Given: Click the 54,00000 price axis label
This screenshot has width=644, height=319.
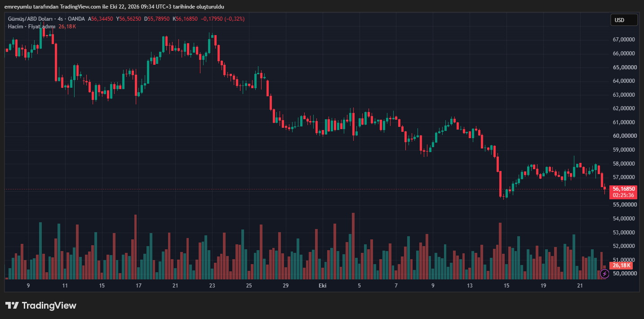Looking at the screenshot, I should [x=624, y=219].
